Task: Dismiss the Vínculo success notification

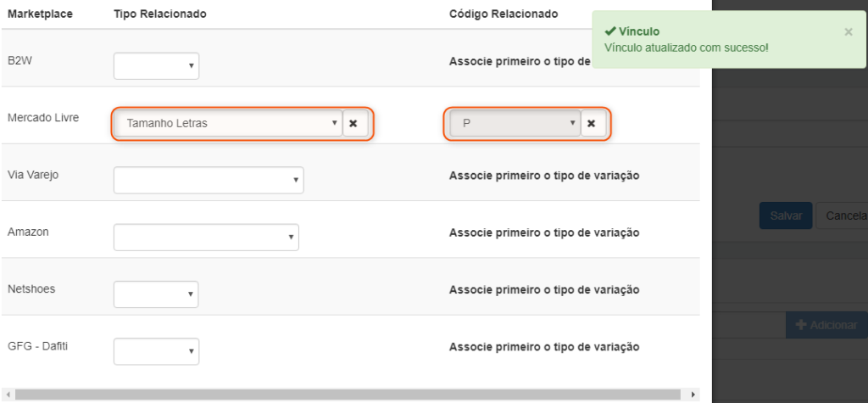Action: 848,32
